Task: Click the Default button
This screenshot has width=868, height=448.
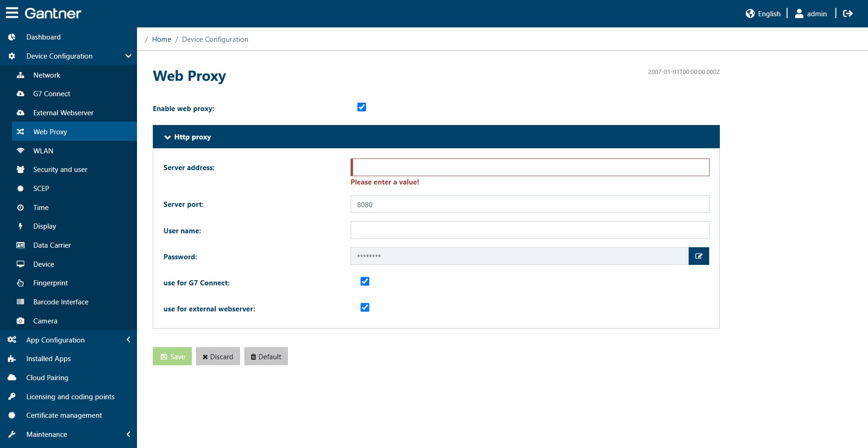Action: pyautogui.click(x=266, y=356)
